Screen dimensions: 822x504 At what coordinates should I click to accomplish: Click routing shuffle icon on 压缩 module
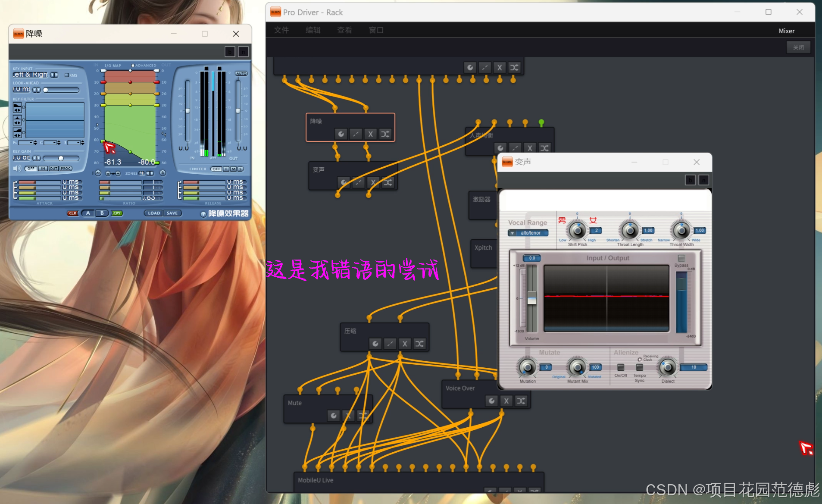click(x=419, y=344)
